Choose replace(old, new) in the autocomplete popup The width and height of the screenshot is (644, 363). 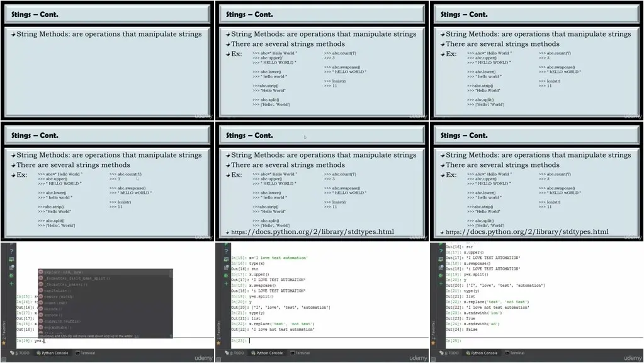pos(105,272)
